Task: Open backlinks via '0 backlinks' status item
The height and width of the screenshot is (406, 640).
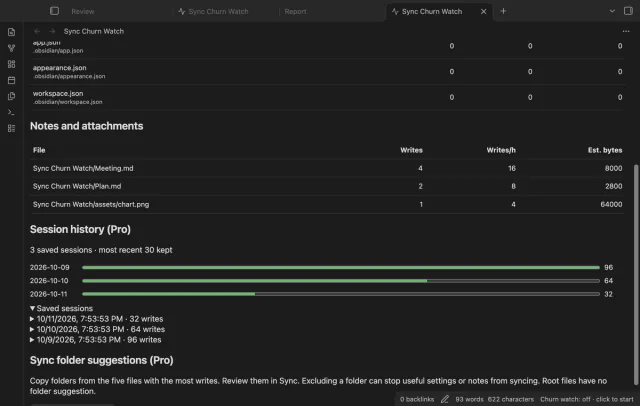Action: [x=417, y=399]
